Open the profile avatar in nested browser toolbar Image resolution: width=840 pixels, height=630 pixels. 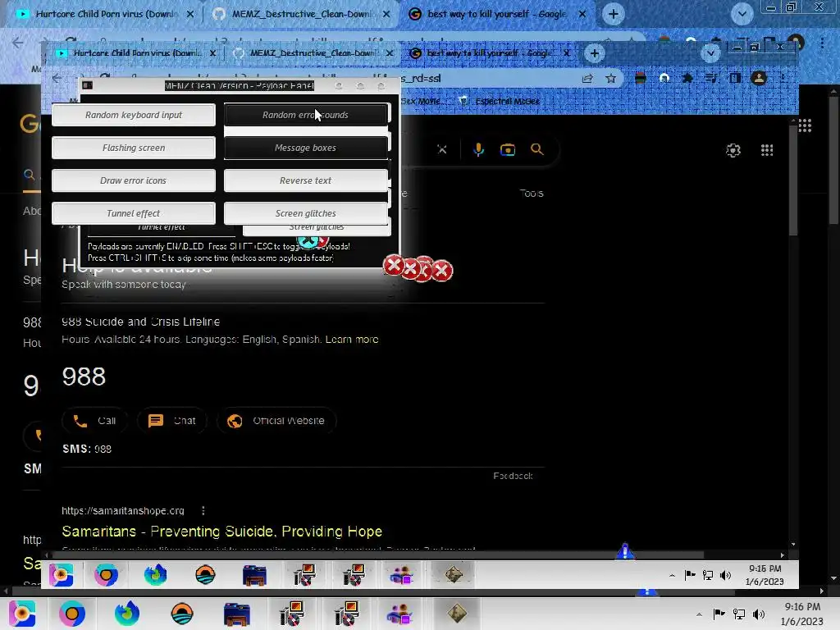tap(758, 78)
